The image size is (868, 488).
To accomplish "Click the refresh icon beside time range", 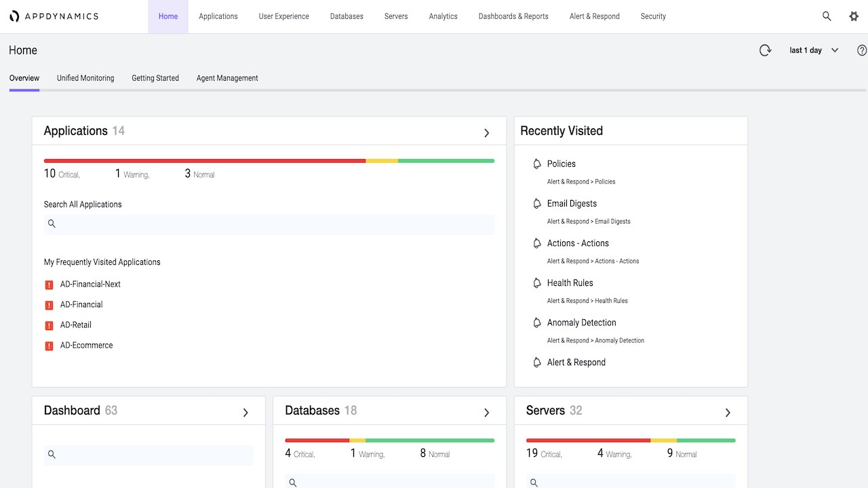I will pos(766,50).
